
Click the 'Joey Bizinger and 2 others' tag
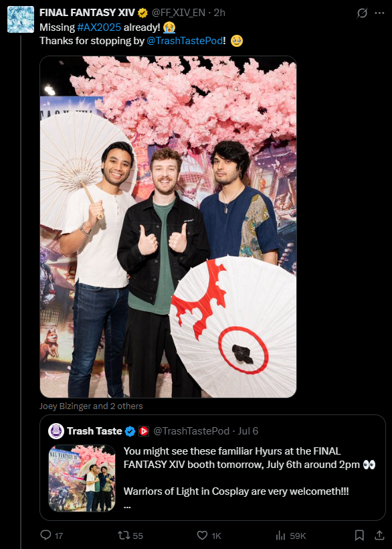click(x=91, y=406)
